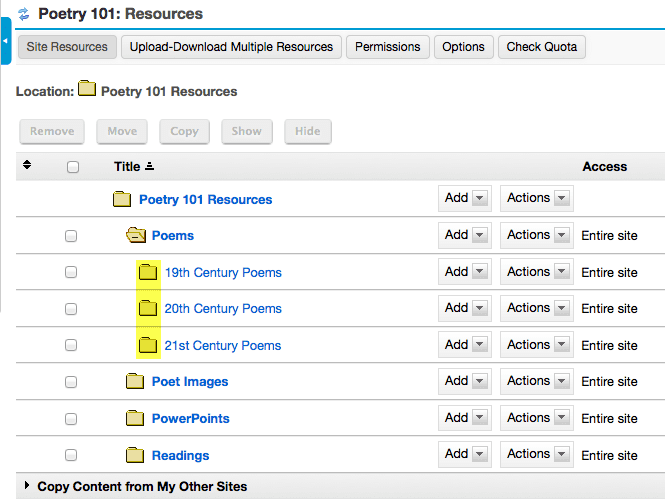The height and width of the screenshot is (502, 665).
Task: Switch to the Permissions tab
Action: pos(388,47)
